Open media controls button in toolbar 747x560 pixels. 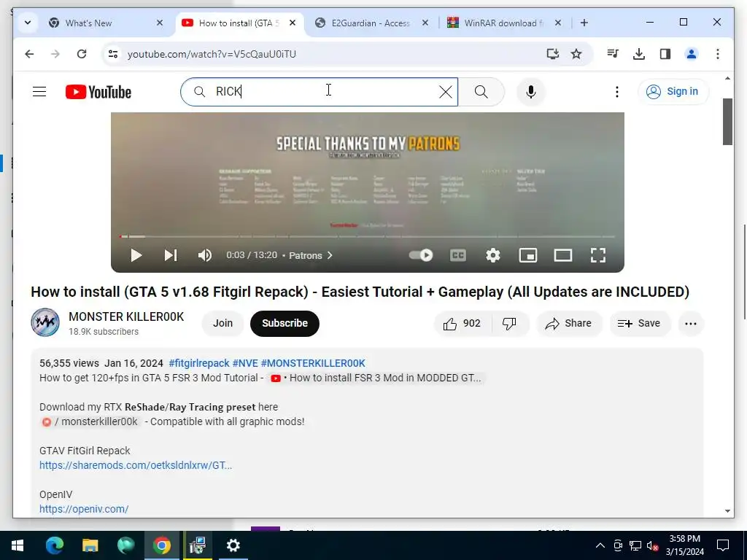[x=613, y=54]
